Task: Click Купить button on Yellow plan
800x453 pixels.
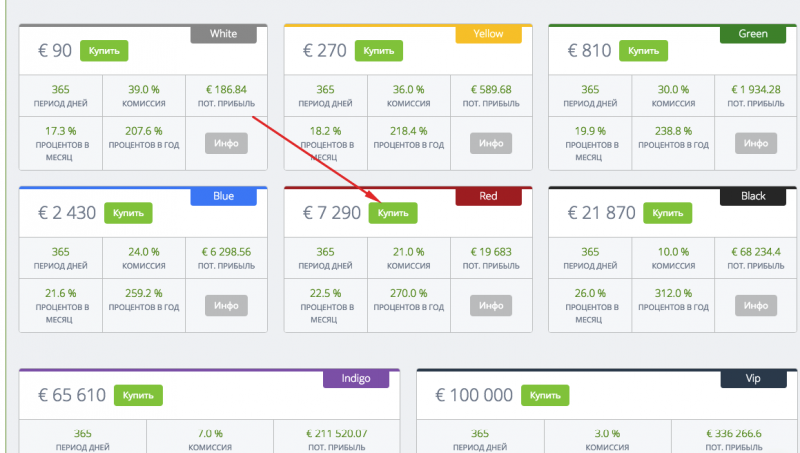Action: click(379, 50)
